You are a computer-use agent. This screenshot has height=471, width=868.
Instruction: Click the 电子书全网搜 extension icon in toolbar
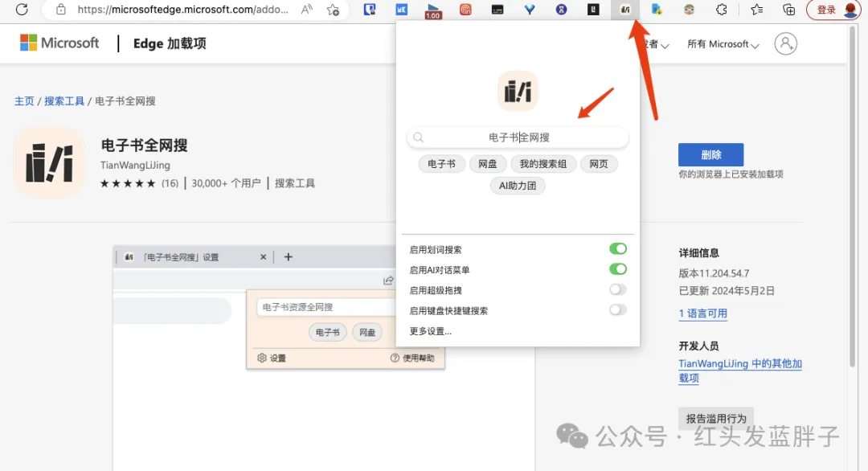click(x=625, y=10)
